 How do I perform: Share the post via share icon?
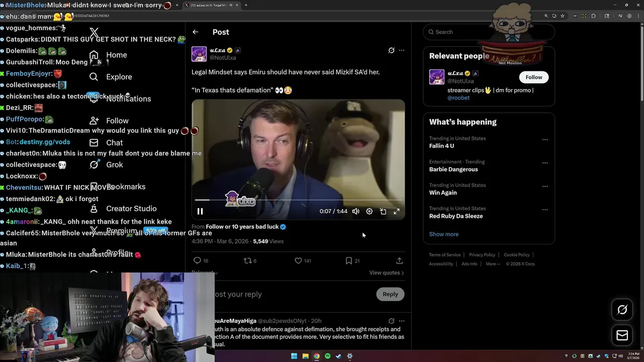[x=399, y=260]
